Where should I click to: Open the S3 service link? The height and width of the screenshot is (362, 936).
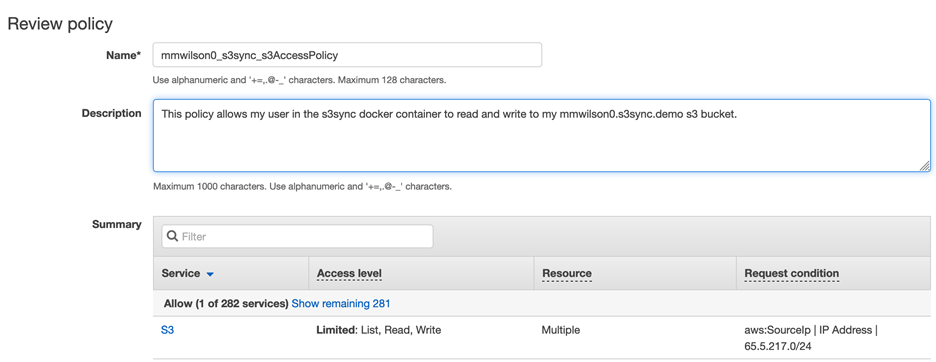tap(167, 330)
